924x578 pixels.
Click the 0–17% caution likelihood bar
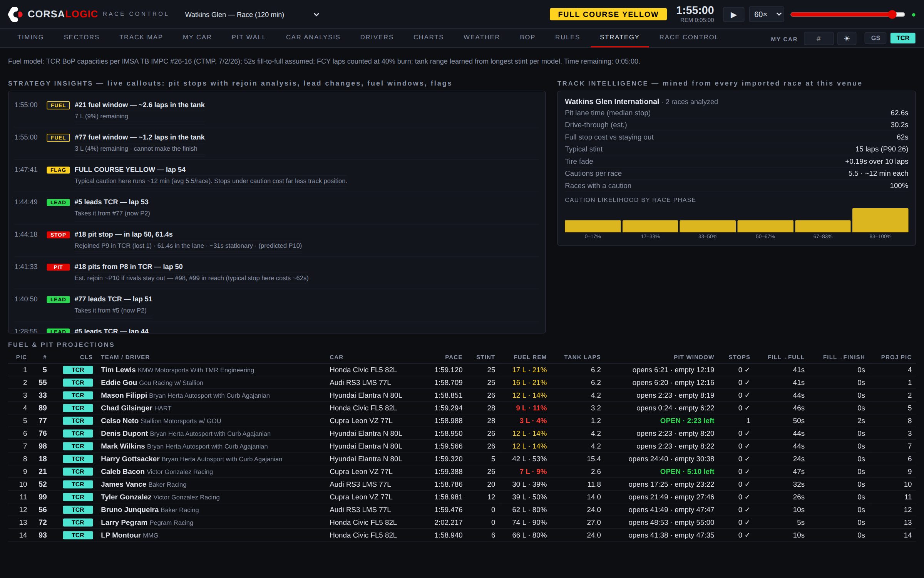pyautogui.click(x=593, y=226)
